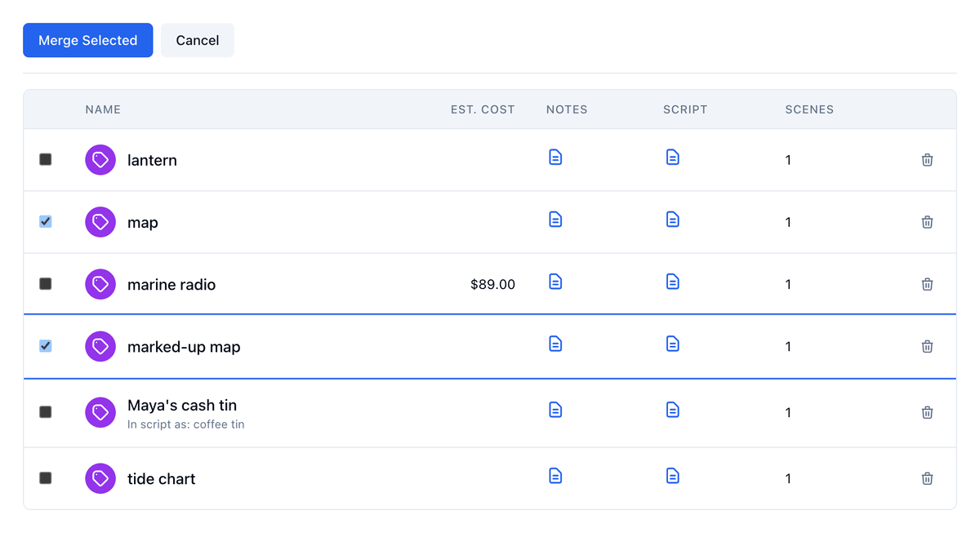Delete the tide chart row via trash icon
This screenshot has width=980, height=533.
pyautogui.click(x=927, y=479)
